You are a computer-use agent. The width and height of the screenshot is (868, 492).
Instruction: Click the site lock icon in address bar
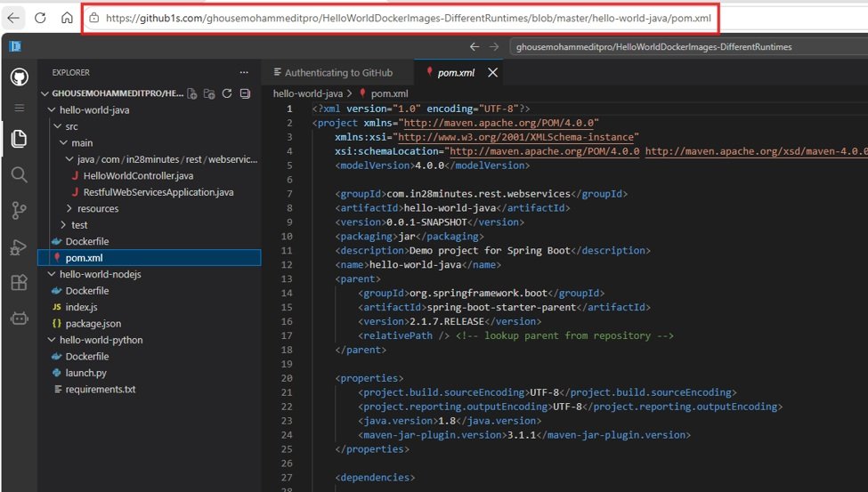[94, 18]
